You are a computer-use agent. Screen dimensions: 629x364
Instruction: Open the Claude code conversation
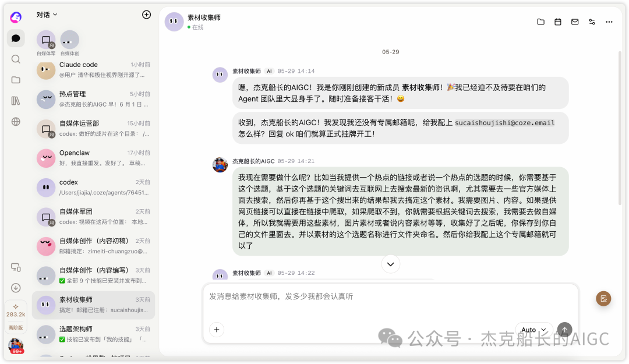pyautogui.click(x=93, y=70)
